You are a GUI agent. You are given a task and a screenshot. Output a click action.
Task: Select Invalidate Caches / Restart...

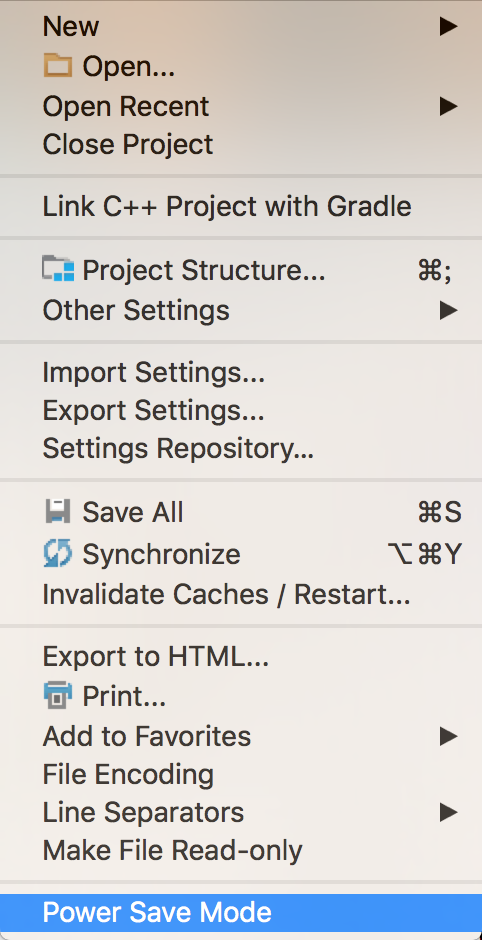pyautogui.click(x=241, y=594)
